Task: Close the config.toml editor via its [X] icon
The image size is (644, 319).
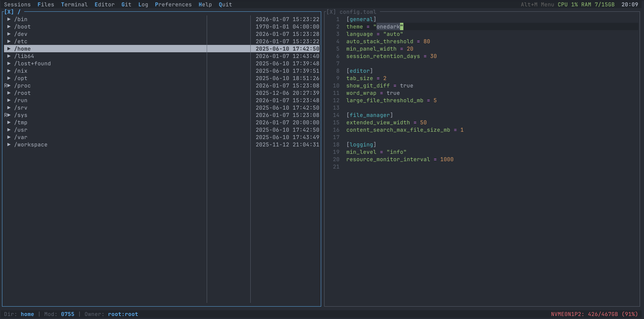Action: click(331, 12)
